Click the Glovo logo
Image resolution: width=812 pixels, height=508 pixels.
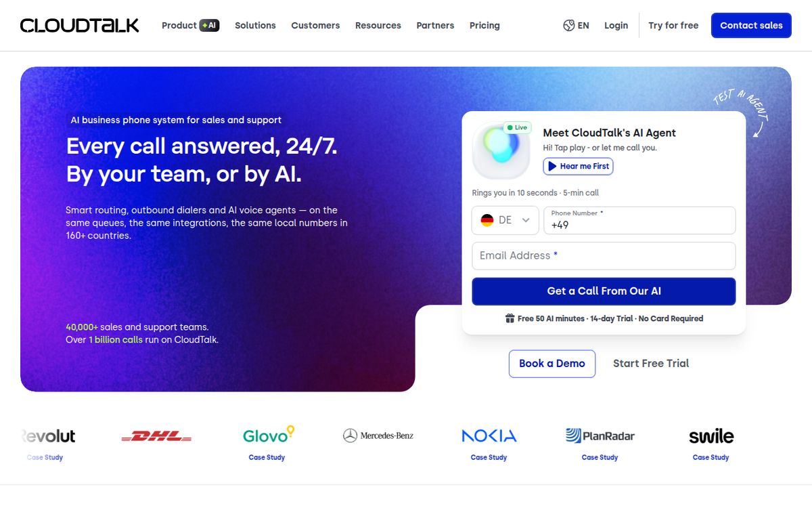[x=269, y=434]
